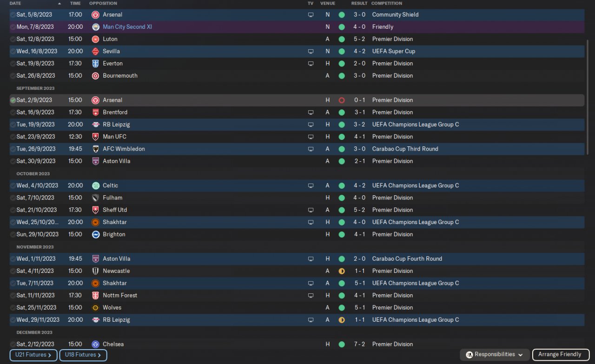This screenshot has width=595, height=364.
Task: Click the Arsenal club badge in the Community Shield row
Action: 96,15
